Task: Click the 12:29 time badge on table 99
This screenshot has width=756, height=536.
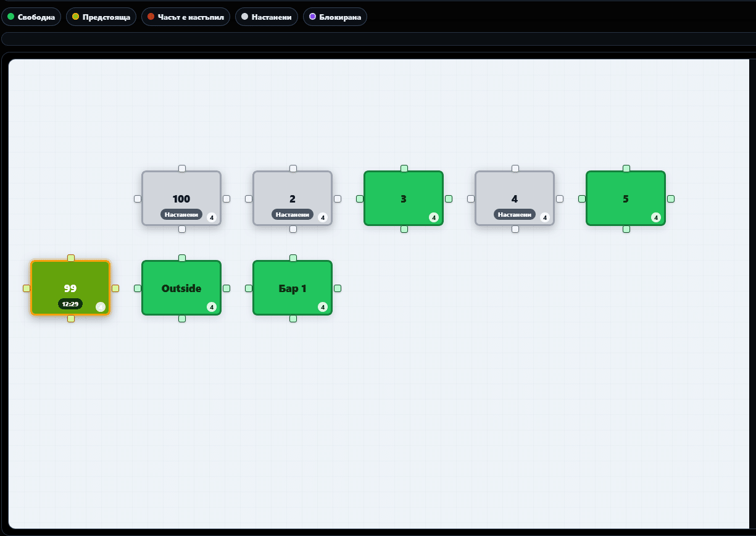Action: [70, 304]
